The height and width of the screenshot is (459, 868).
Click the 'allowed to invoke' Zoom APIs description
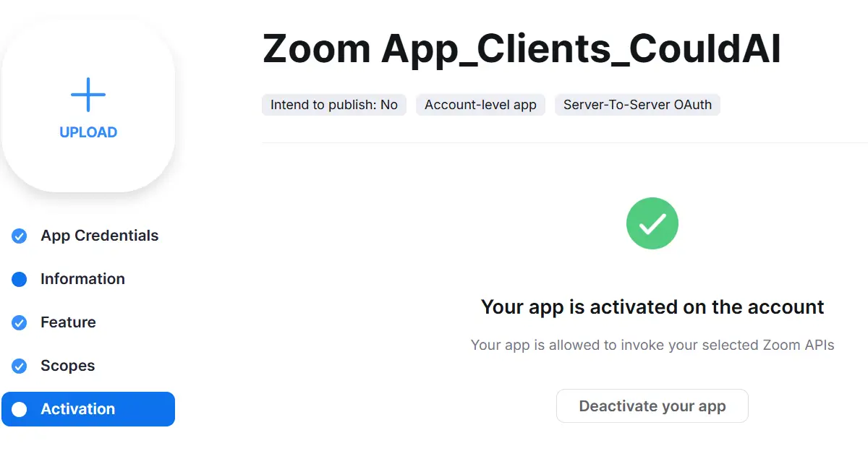click(x=652, y=345)
